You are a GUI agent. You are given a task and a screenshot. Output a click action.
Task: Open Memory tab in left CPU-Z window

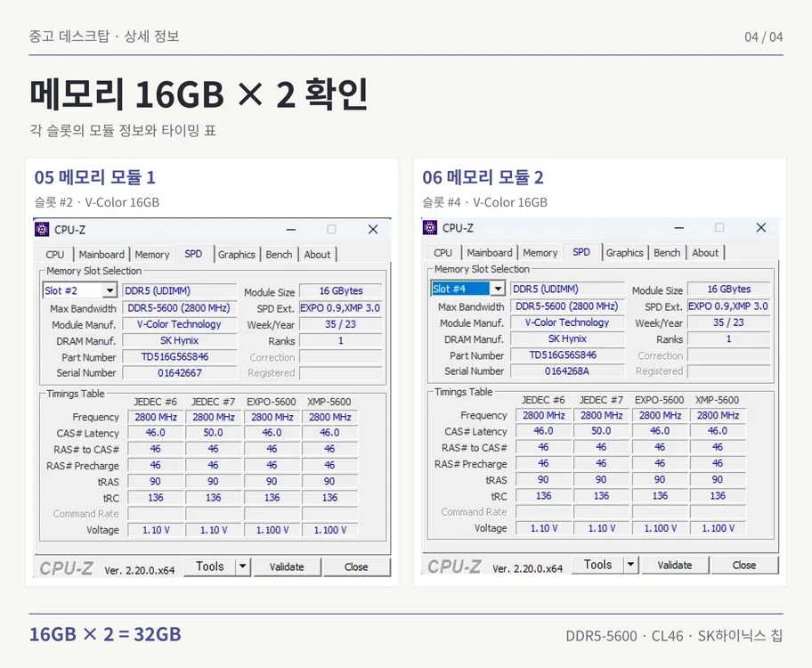pyautogui.click(x=152, y=255)
